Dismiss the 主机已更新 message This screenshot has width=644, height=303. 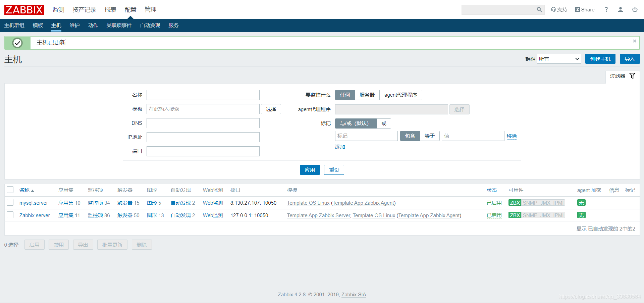(635, 41)
